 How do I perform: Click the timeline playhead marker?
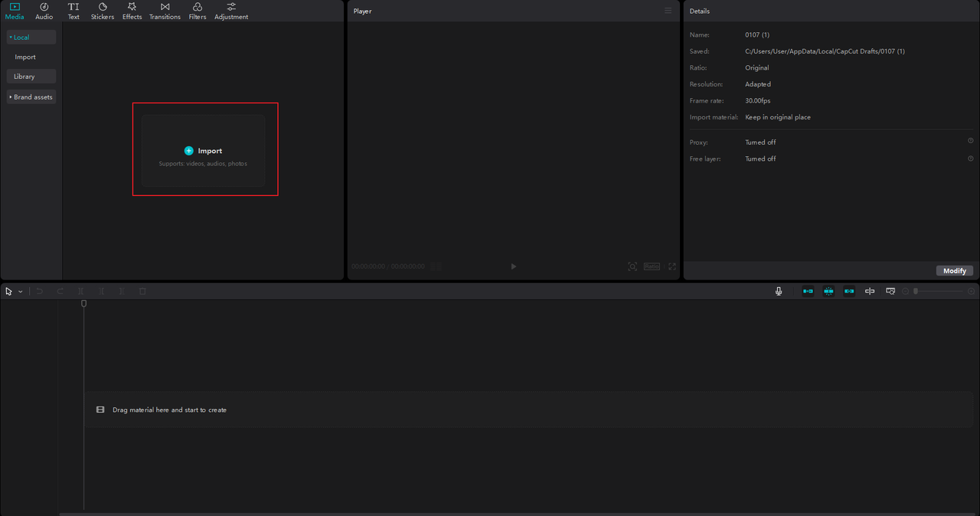84,304
